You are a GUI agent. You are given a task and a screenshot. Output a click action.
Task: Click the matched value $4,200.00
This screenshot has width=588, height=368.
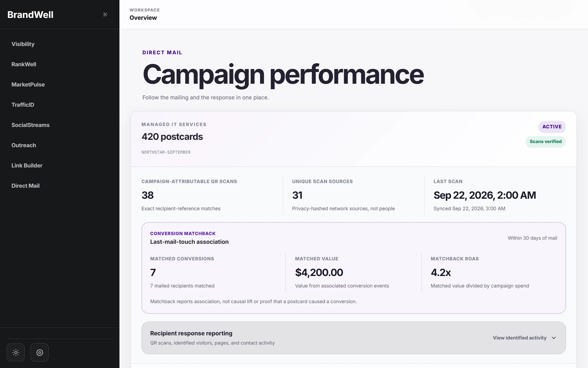point(319,272)
